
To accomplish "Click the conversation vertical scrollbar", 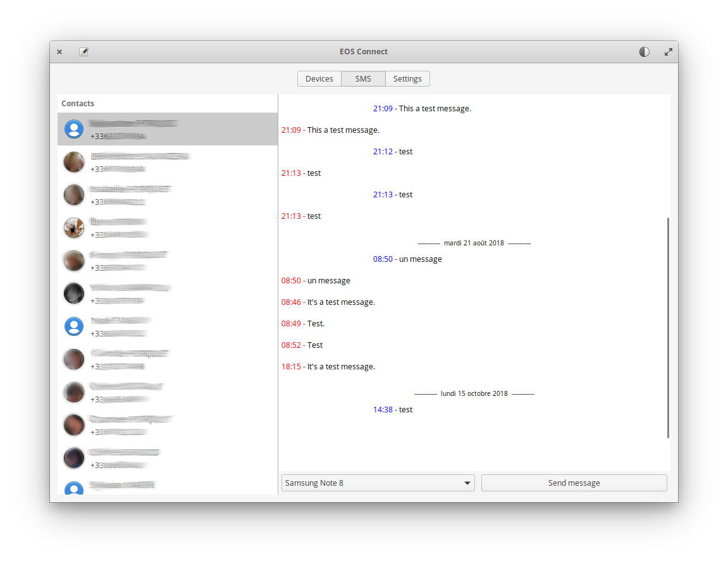I will [x=668, y=328].
